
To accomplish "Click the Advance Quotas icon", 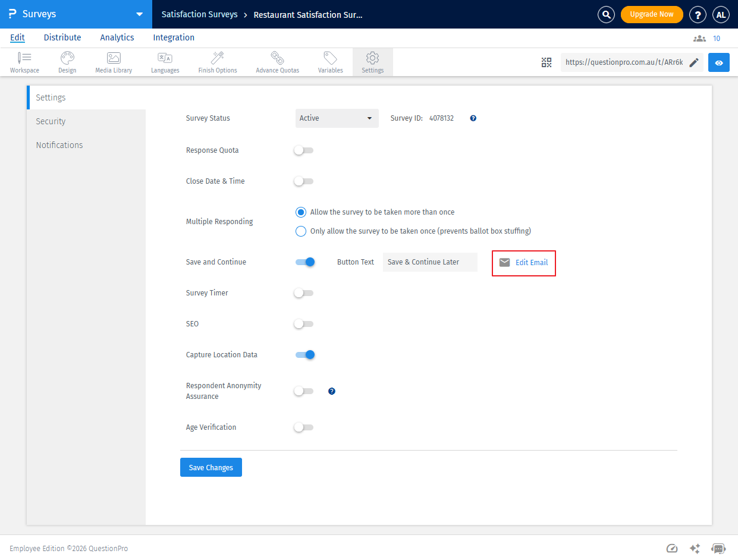I will click(277, 62).
